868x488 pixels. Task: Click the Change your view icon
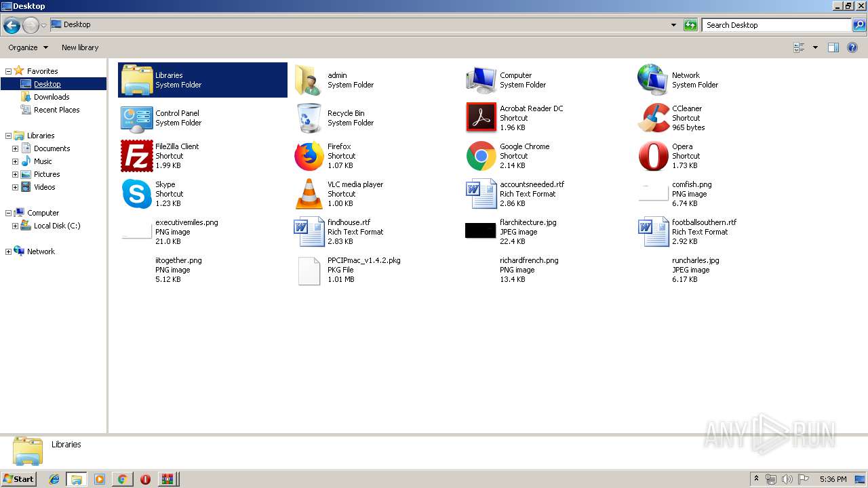click(799, 47)
